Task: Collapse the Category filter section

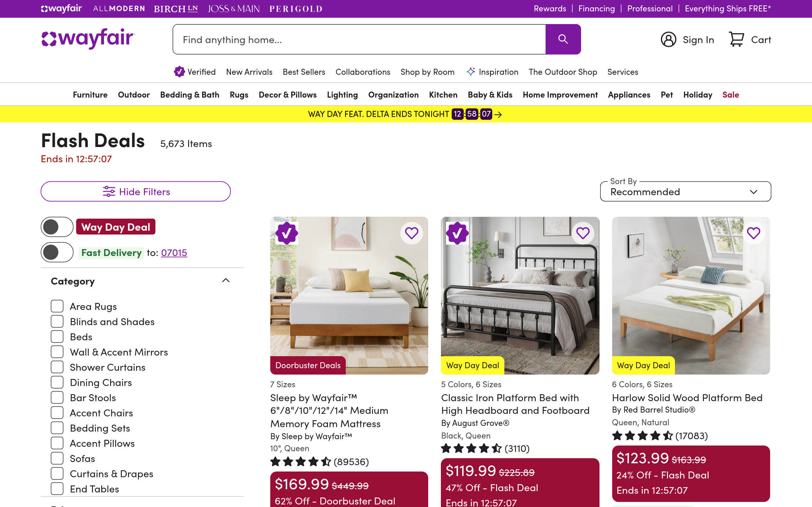Action: click(x=226, y=281)
